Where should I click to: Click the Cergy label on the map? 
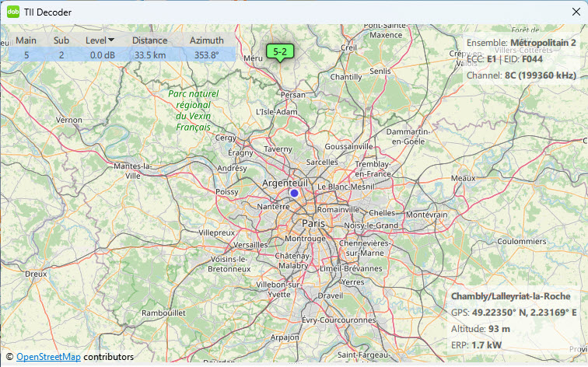226,138
